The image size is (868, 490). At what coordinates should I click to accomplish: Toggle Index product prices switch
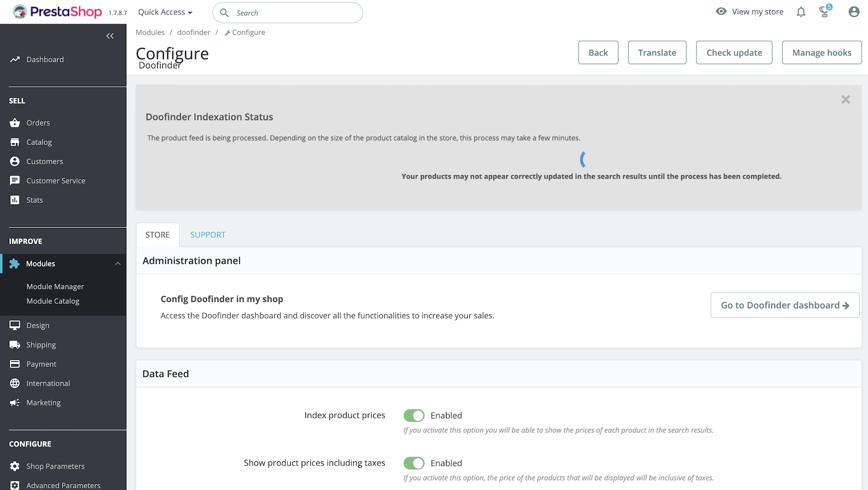pyautogui.click(x=414, y=416)
